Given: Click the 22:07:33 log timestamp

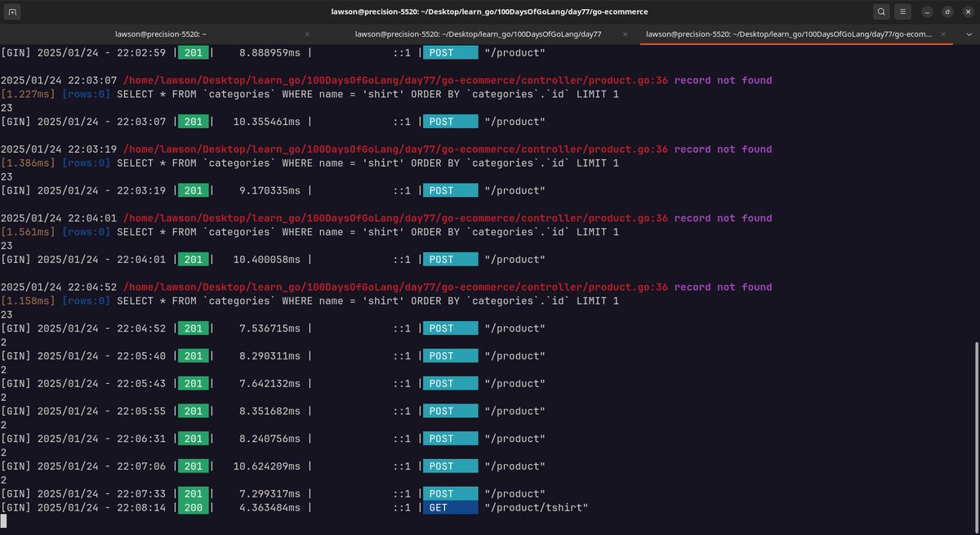Looking at the screenshot, I should (x=141, y=493).
